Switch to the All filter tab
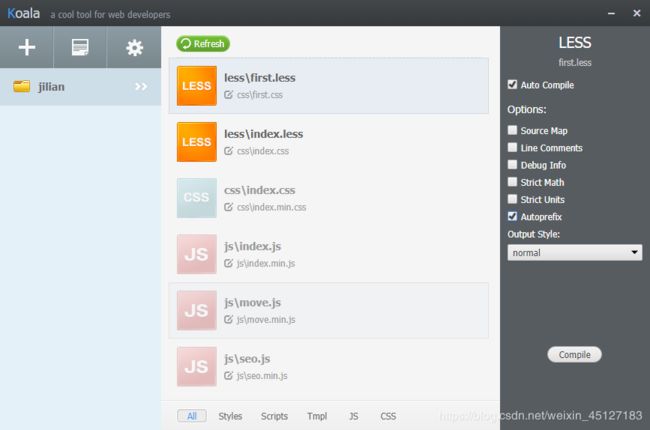This screenshot has height=430, width=650. click(192, 416)
